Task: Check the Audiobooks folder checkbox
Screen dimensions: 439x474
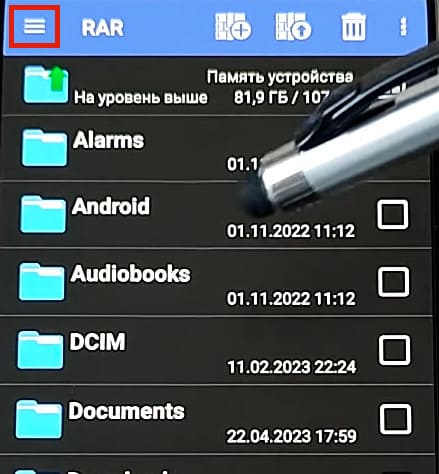Action: pyautogui.click(x=394, y=282)
